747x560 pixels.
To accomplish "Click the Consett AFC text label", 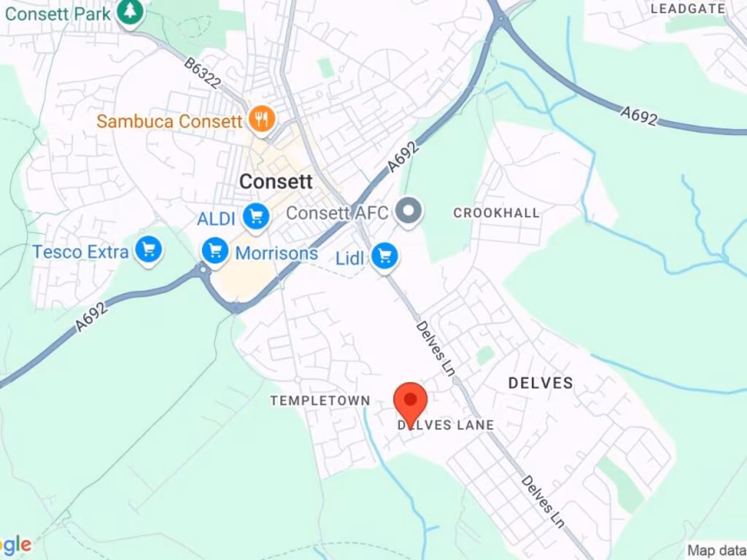I will point(337,213).
